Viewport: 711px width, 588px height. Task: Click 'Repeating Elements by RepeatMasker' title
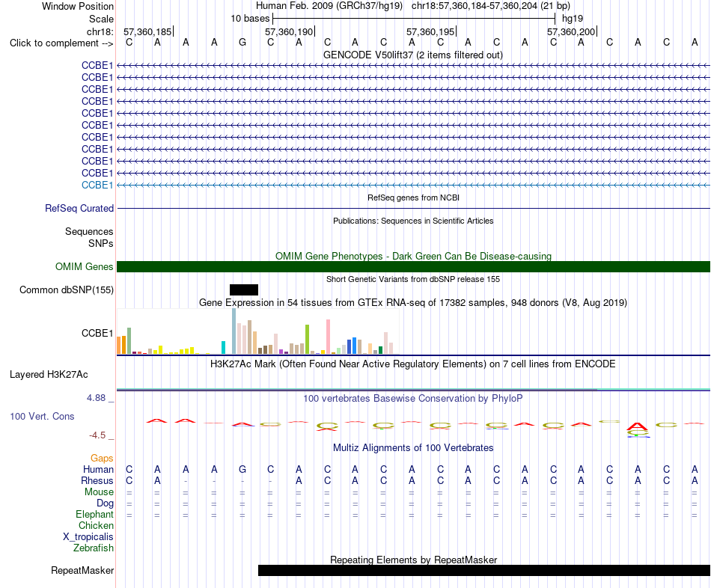[x=413, y=560]
